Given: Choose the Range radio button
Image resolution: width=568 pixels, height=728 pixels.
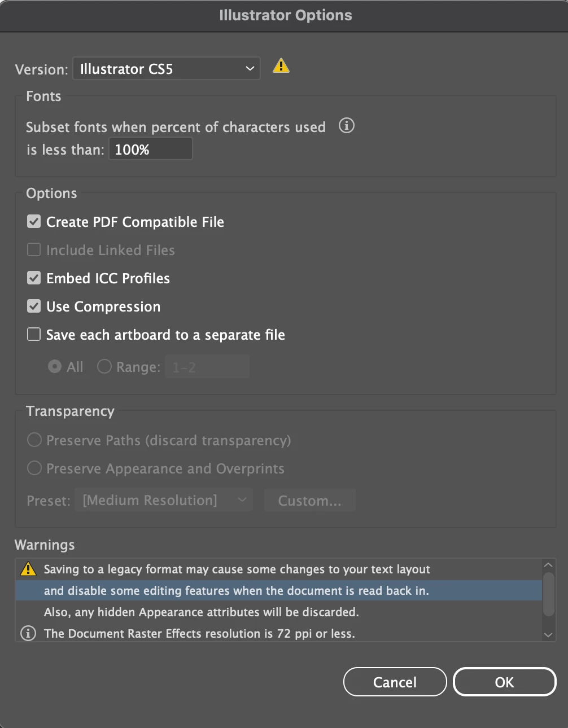Looking at the screenshot, I should tap(104, 367).
